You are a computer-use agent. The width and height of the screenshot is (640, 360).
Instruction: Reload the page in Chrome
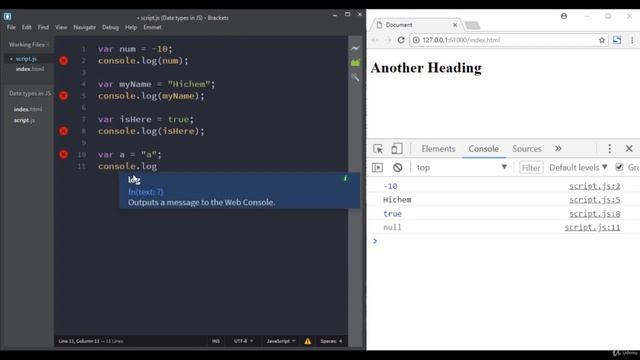pyautogui.click(x=401, y=40)
